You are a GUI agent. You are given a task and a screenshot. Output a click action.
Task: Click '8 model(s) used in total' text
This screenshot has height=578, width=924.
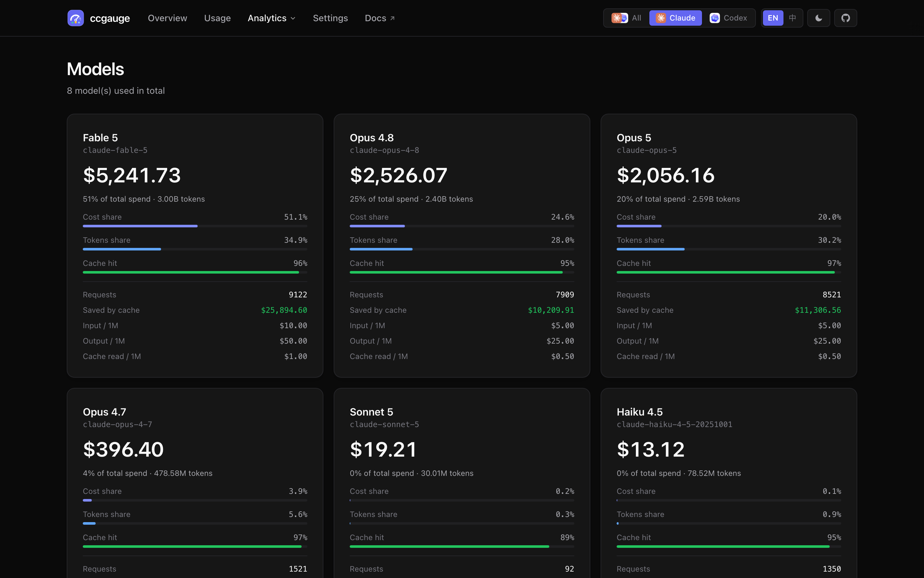point(116,91)
